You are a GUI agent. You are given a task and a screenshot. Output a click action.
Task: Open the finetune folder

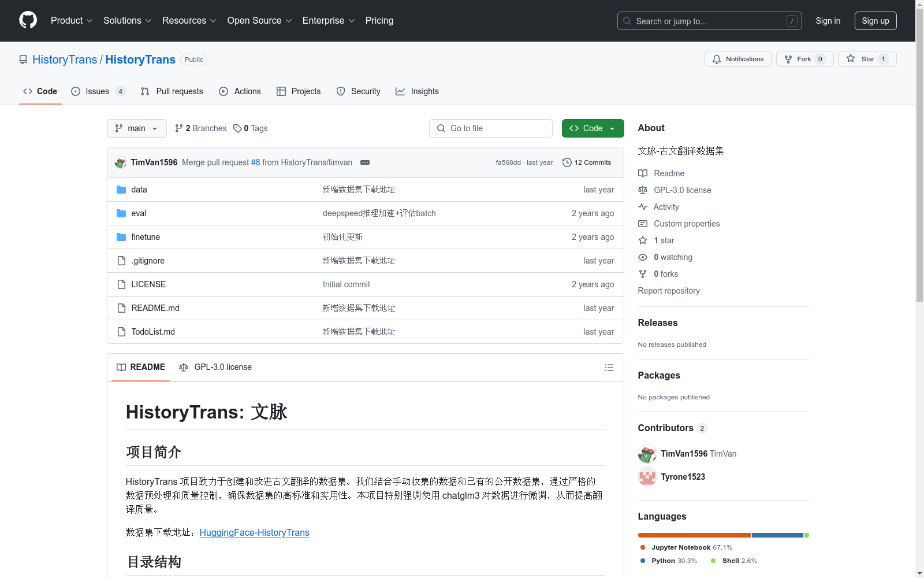tap(146, 237)
